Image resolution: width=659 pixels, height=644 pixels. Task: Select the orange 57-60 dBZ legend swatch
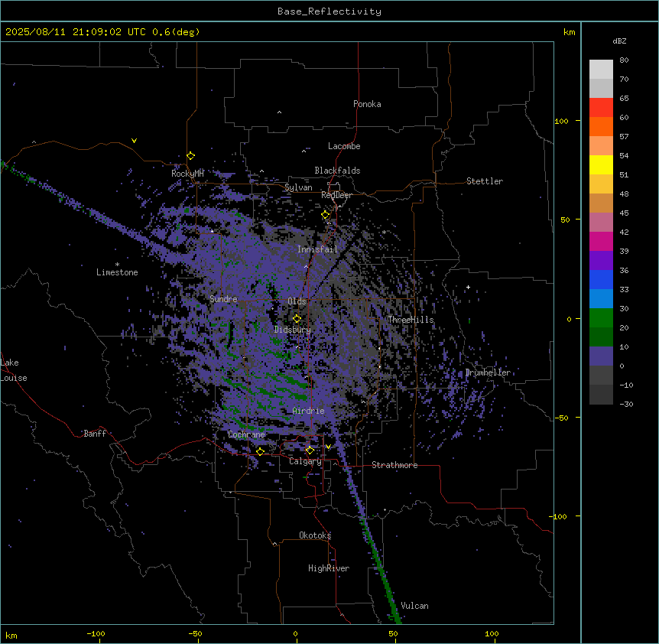pyautogui.click(x=601, y=126)
